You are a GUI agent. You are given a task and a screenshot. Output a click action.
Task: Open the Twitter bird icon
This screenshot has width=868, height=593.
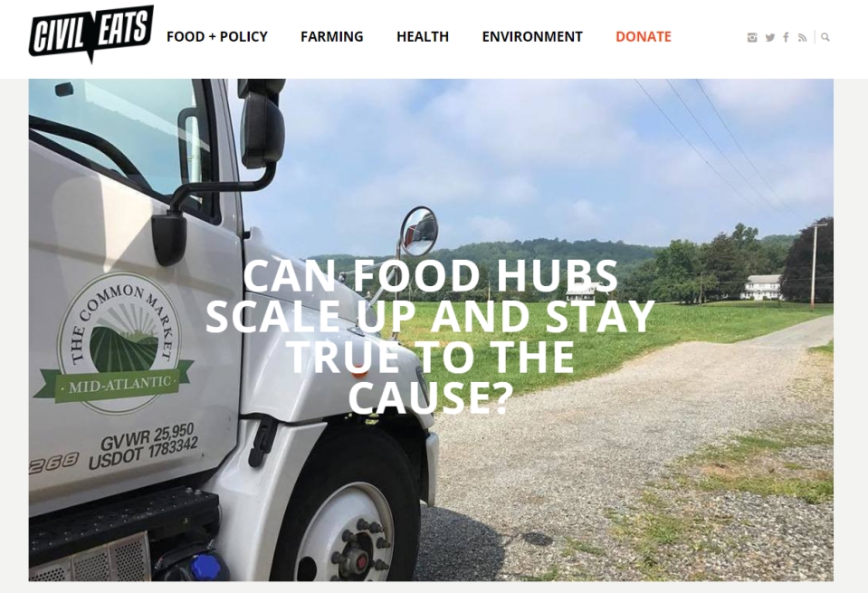770,38
